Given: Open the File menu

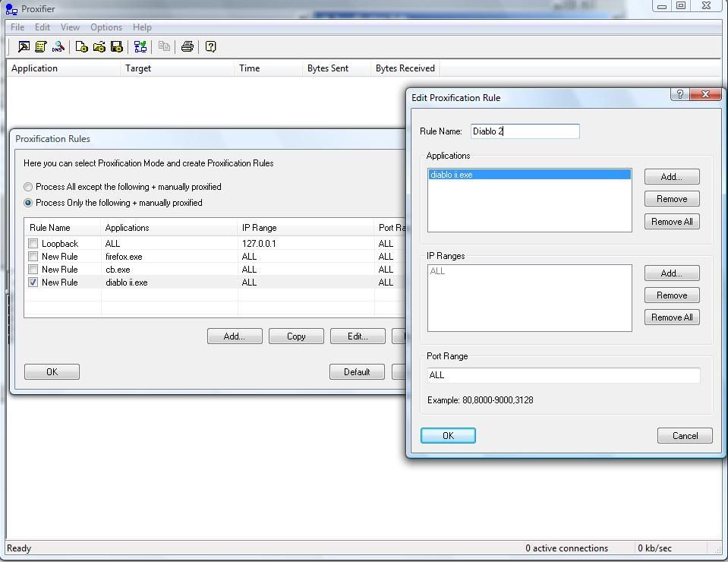Looking at the screenshot, I should click(17, 27).
